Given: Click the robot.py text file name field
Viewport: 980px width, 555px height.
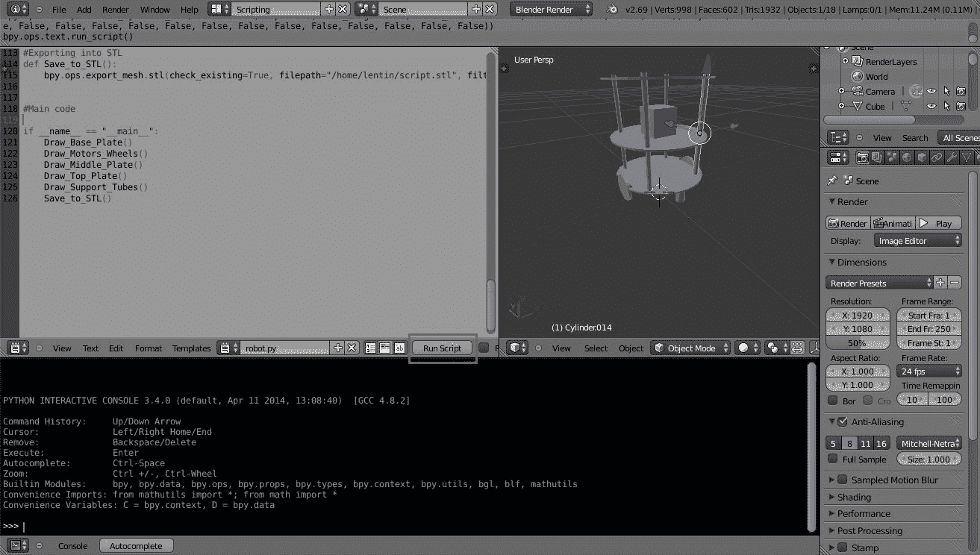Looking at the screenshot, I should click(284, 348).
